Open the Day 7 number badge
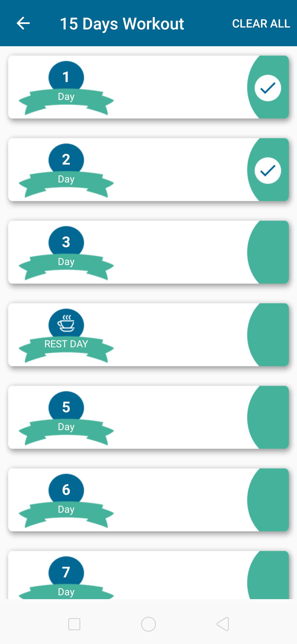The width and height of the screenshot is (297, 644). (x=66, y=572)
